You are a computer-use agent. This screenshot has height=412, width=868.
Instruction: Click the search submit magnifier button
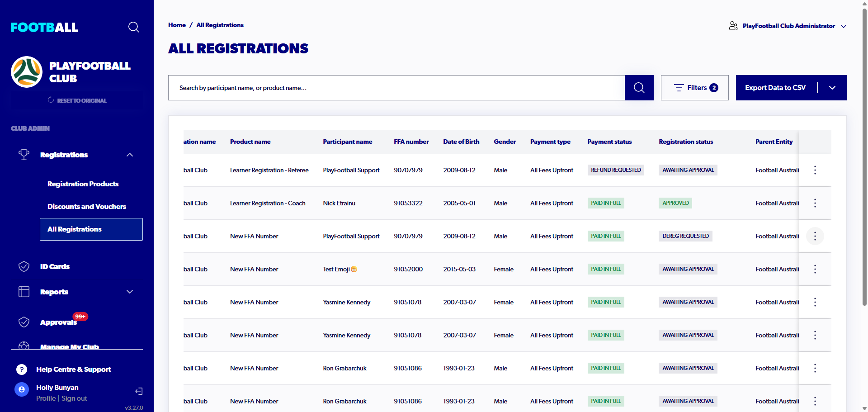pos(639,88)
